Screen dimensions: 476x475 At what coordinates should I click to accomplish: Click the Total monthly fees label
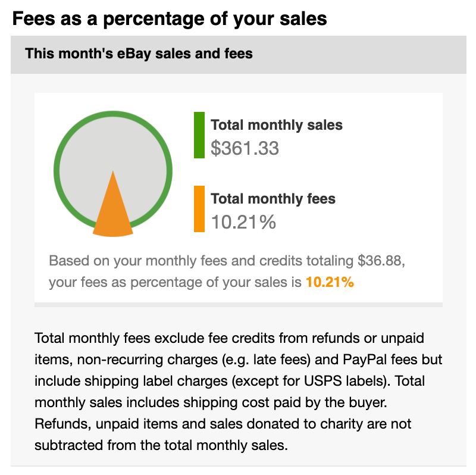pyautogui.click(x=273, y=199)
